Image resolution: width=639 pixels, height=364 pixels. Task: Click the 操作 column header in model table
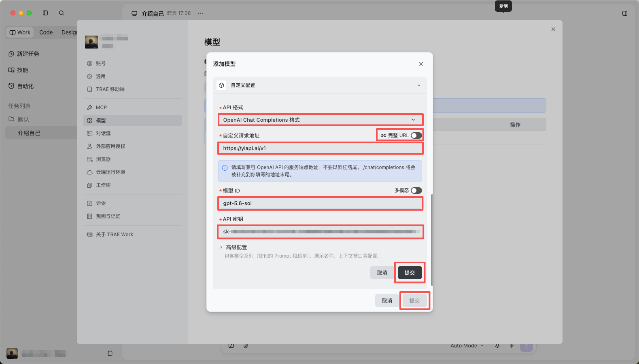(515, 125)
